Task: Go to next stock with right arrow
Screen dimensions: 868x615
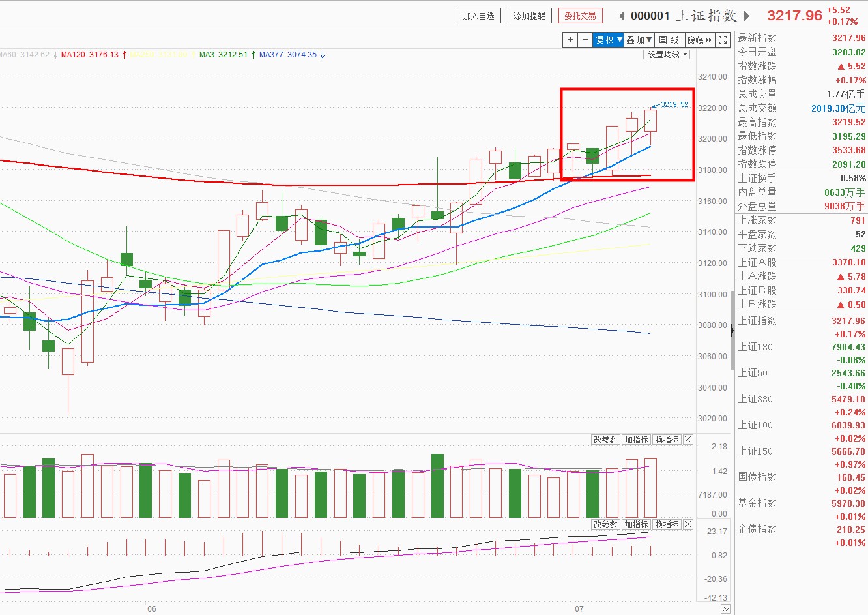Action: 747,16
